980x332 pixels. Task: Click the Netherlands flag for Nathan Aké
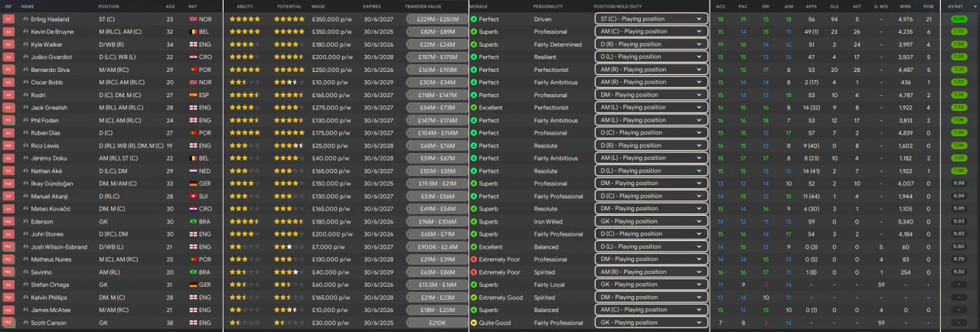coord(192,171)
